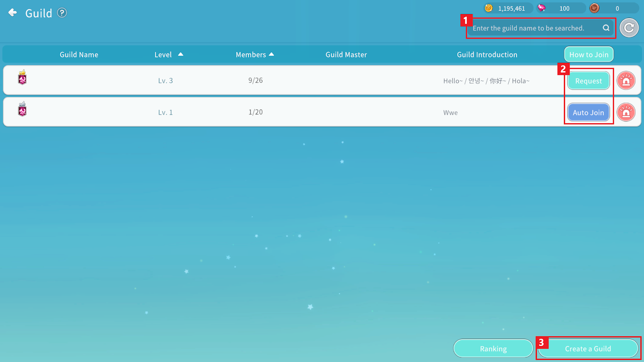
Task: Click the magnifier search icon
Action: click(x=606, y=28)
